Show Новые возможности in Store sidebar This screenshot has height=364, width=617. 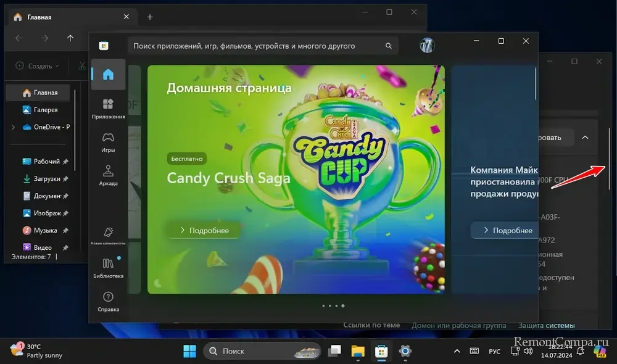(108, 235)
